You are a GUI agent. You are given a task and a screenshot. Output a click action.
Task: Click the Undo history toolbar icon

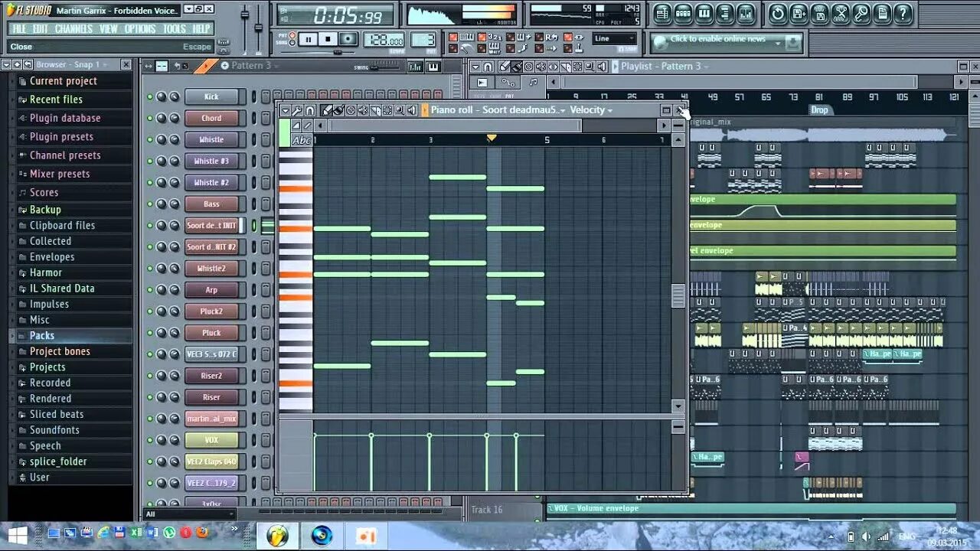tap(778, 13)
